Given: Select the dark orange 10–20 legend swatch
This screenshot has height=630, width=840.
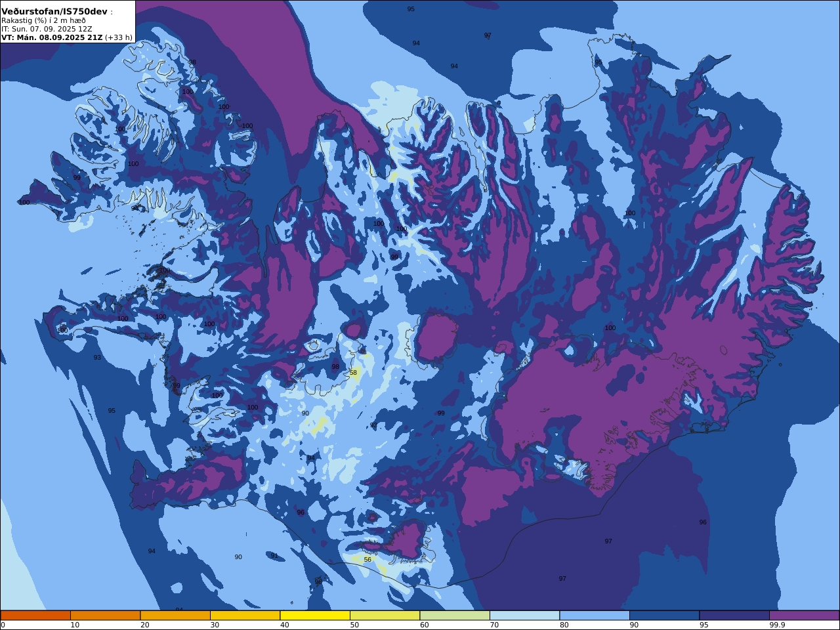Looking at the screenshot, I should (105, 616).
